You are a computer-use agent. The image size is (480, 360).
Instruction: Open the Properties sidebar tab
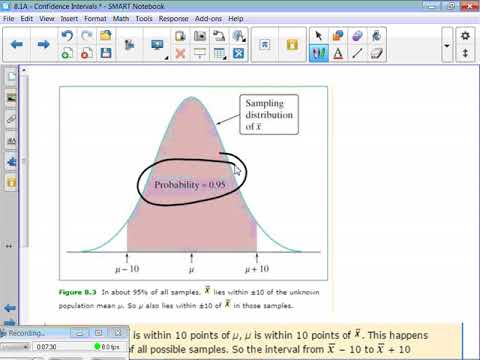(11, 140)
